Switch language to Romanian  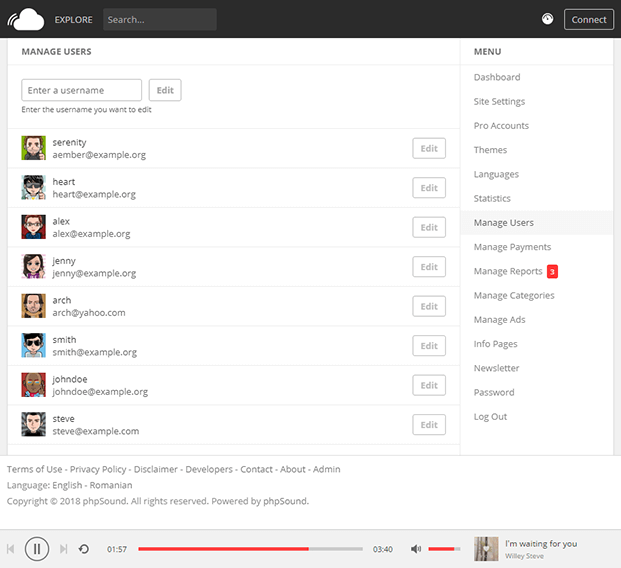[x=111, y=485]
